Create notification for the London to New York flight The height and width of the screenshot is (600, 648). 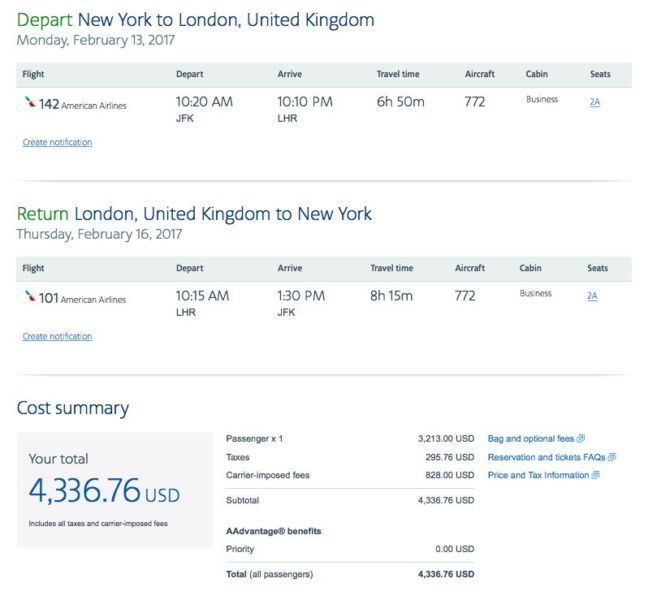point(57,337)
